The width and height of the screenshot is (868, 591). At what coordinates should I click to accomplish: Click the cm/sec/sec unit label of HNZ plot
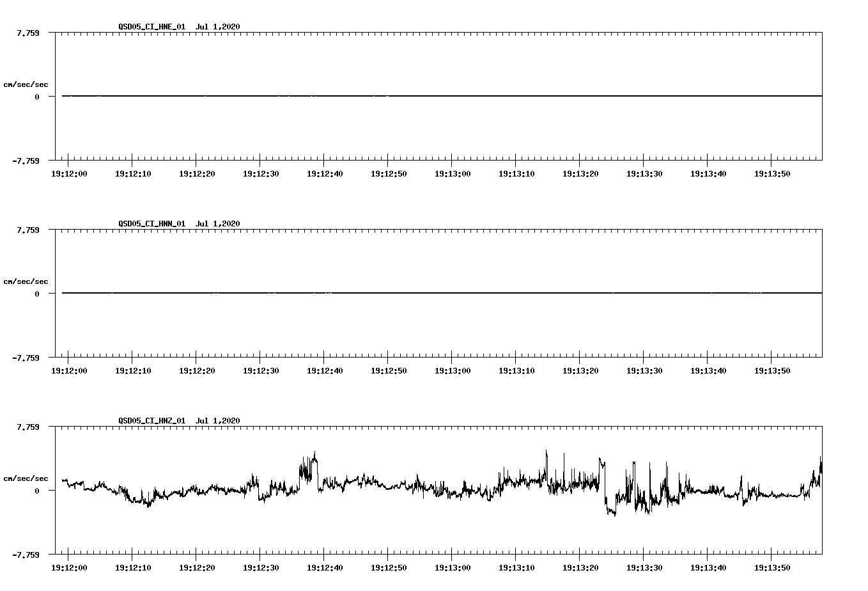pos(26,478)
